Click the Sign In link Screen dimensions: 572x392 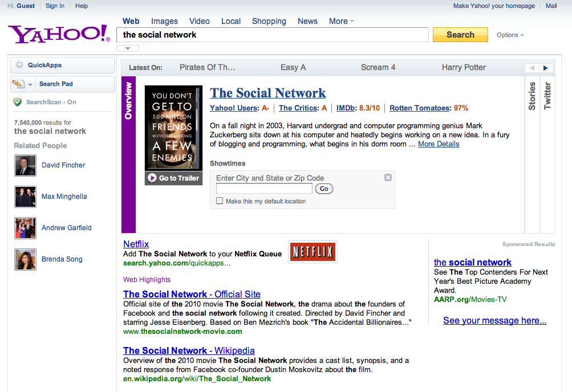(x=55, y=6)
